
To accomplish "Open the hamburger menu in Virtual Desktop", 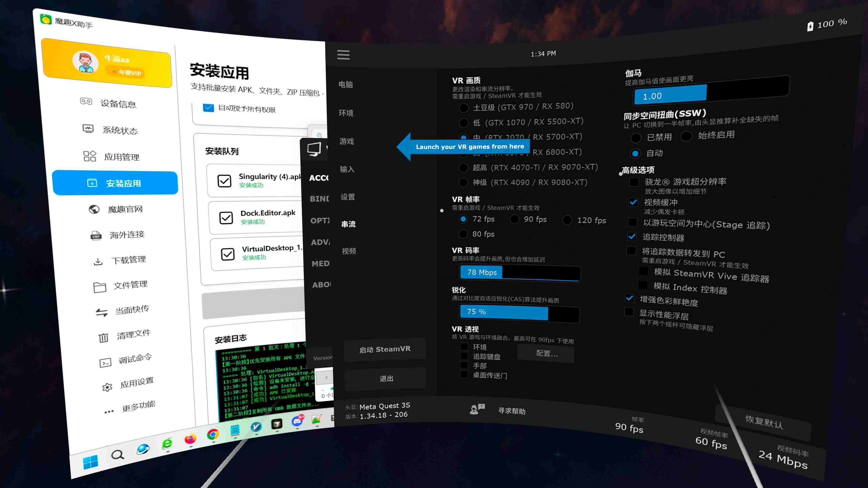I will [x=343, y=54].
